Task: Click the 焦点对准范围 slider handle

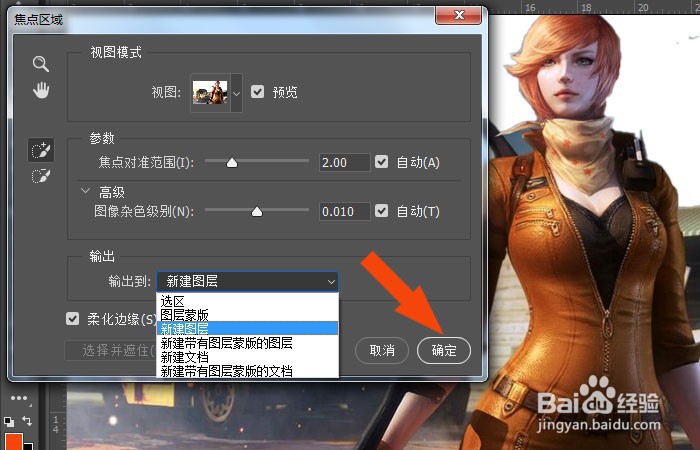Action: (x=232, y=162)
